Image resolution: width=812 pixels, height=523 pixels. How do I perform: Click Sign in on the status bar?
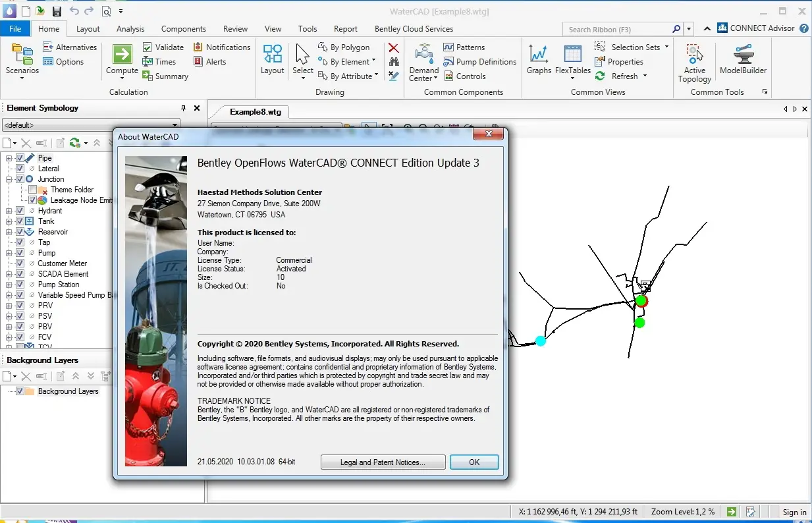794,512
